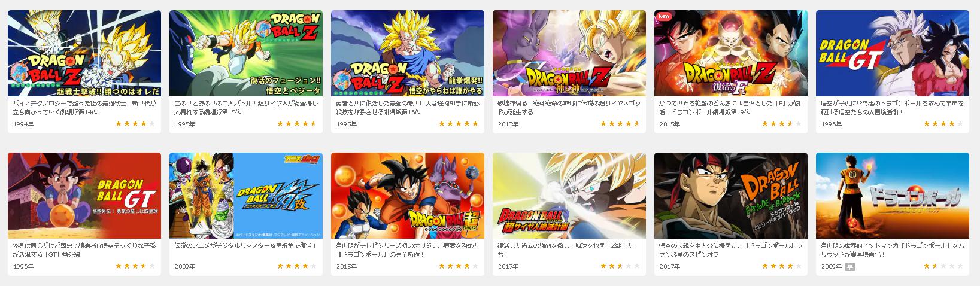
Task: Open the Dragon Ball Super 2015 thumbnail
Action: [x=408, y=196]
